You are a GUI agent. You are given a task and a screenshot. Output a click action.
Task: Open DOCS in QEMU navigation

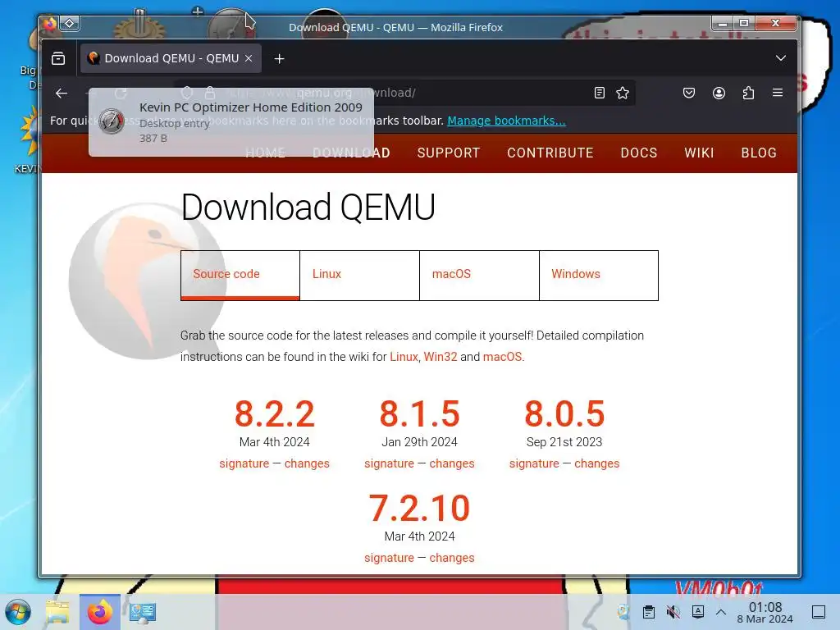(x=638, y=153)
